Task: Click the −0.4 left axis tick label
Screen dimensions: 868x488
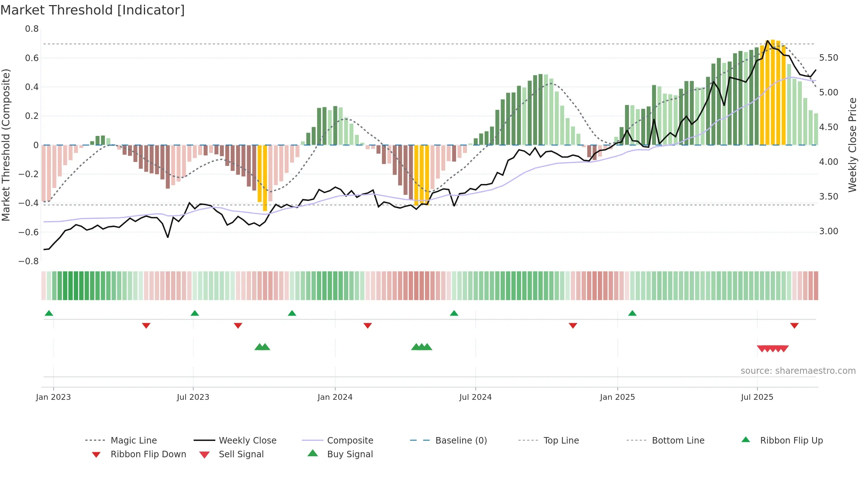Action: point(29,203)
